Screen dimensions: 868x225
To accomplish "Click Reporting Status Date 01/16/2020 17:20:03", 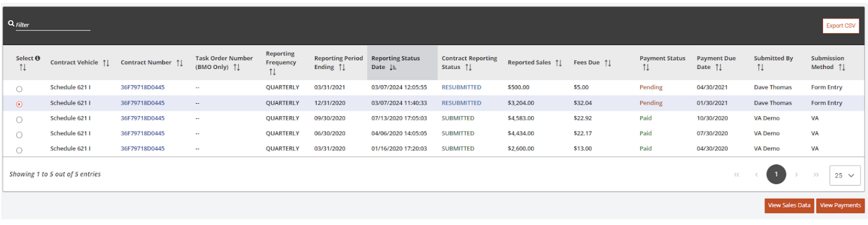I will [399, 149].
